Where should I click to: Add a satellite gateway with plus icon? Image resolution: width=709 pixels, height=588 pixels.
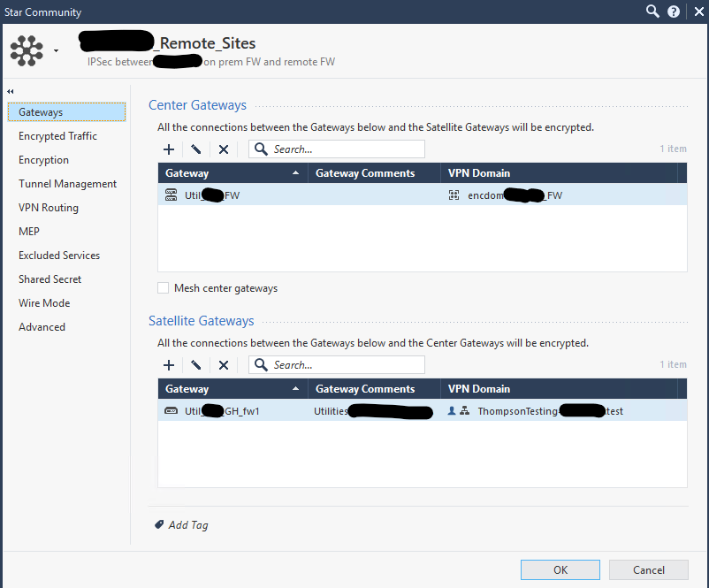coord(169,365)
